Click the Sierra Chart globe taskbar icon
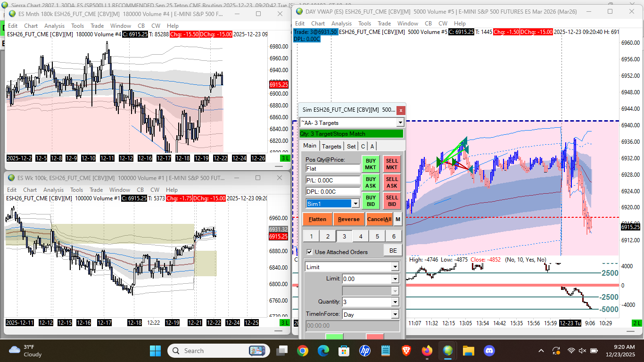 (x=448, y=351)
